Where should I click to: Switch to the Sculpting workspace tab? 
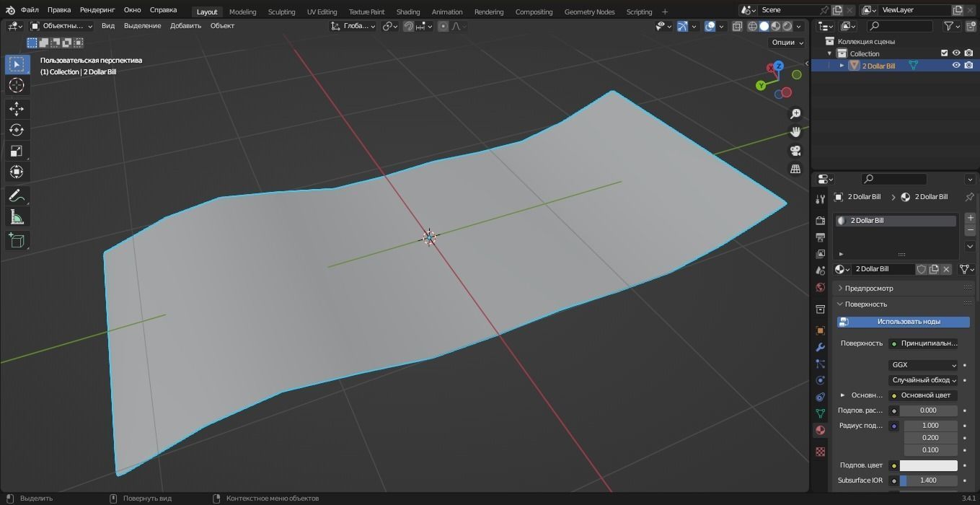tap(281, 12)
